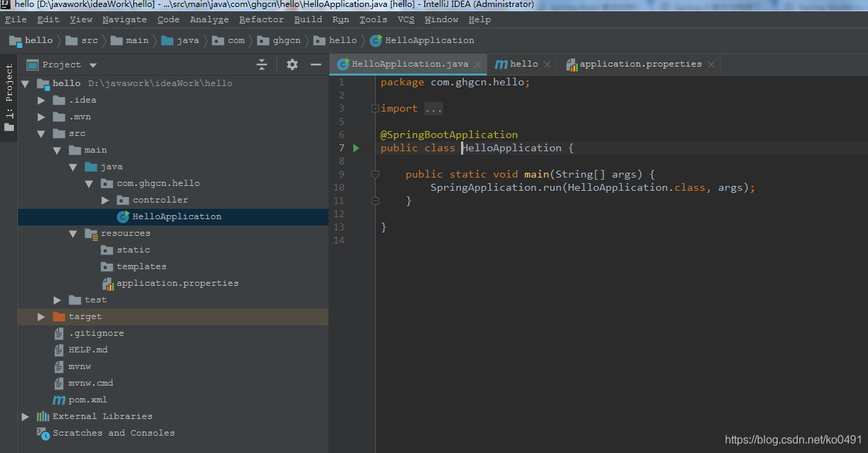The height and width of the screenshot is (453, 868).
Task: Select the templates folder in tree
Action: pos(142,266)
